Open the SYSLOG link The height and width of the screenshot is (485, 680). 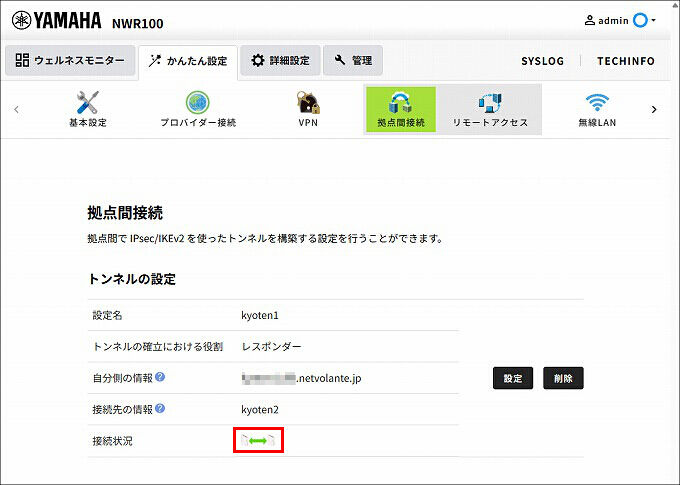tap(543, 61)
